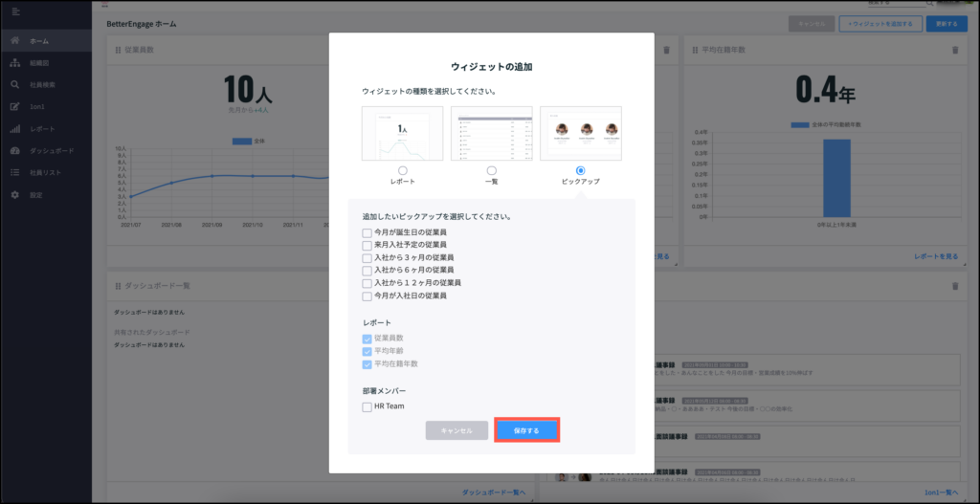Viewport: 980px width, 504px height.
Task: Click the top bar キャンセル button
Action: click(812, 24)
